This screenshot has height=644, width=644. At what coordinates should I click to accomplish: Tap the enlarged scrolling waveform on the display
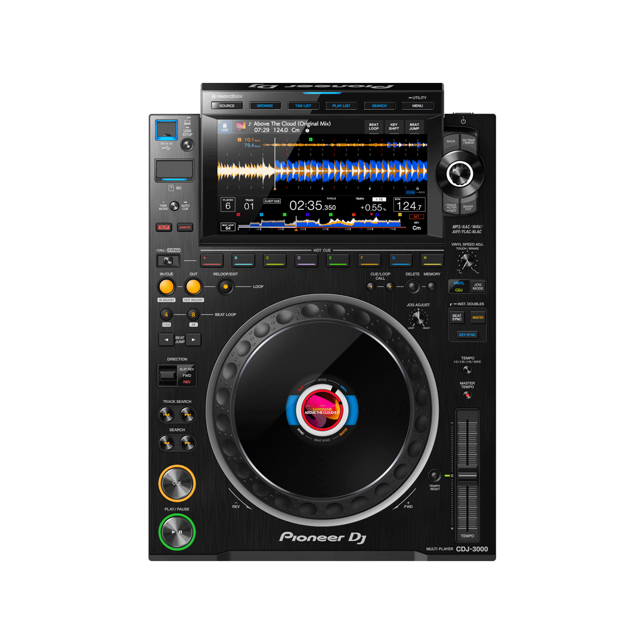tap(323, 171)
